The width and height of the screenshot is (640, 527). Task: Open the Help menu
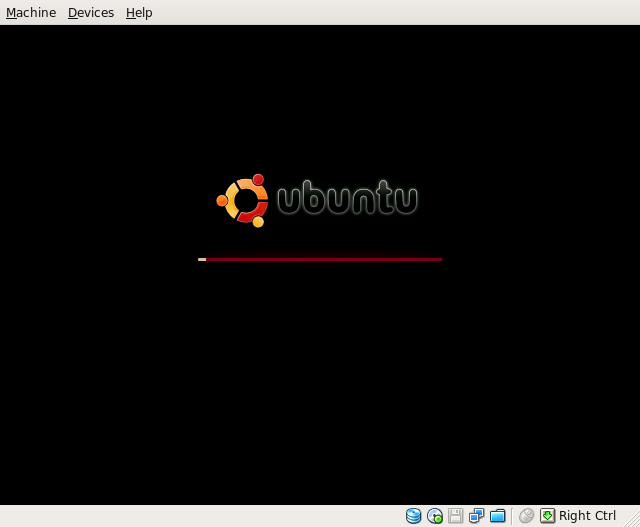coord(139,13)
